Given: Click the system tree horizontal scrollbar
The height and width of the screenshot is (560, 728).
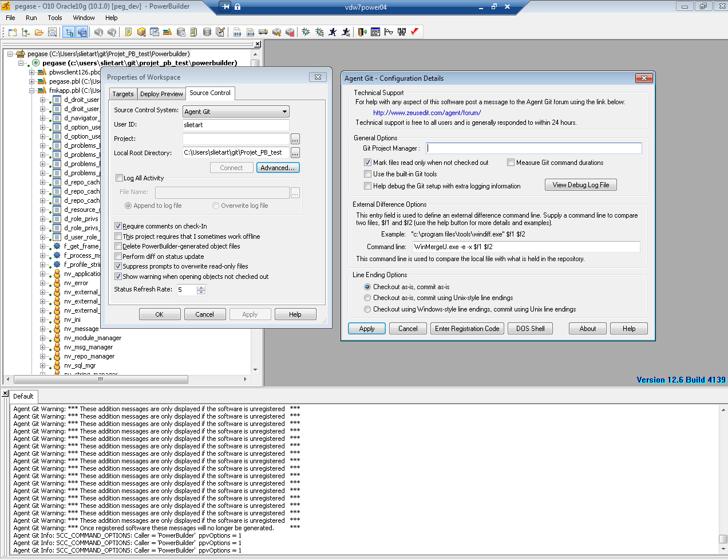Looking at the screenshot, I should click(x=101, y=379).
